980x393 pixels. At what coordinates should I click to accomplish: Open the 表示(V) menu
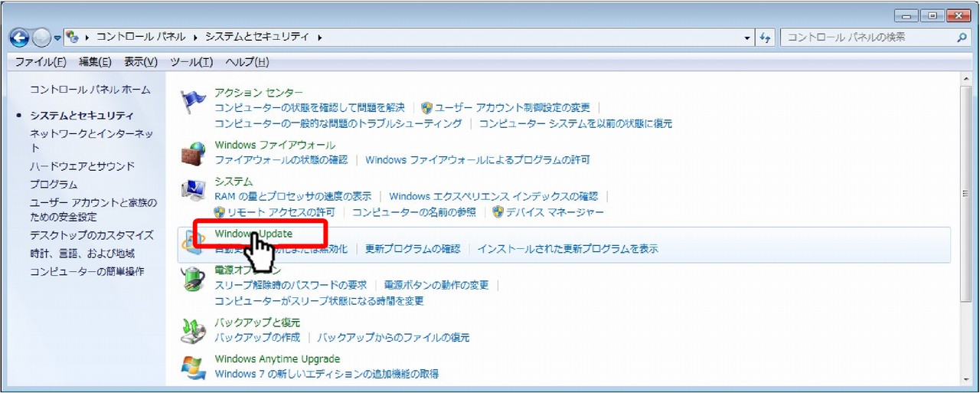[141, 62]
